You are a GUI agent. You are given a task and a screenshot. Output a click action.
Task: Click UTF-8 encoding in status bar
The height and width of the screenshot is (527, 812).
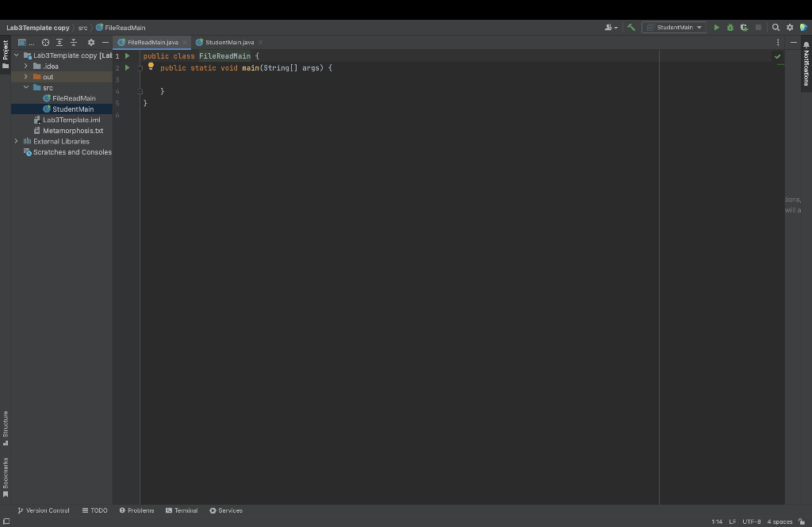click(752, 521)
